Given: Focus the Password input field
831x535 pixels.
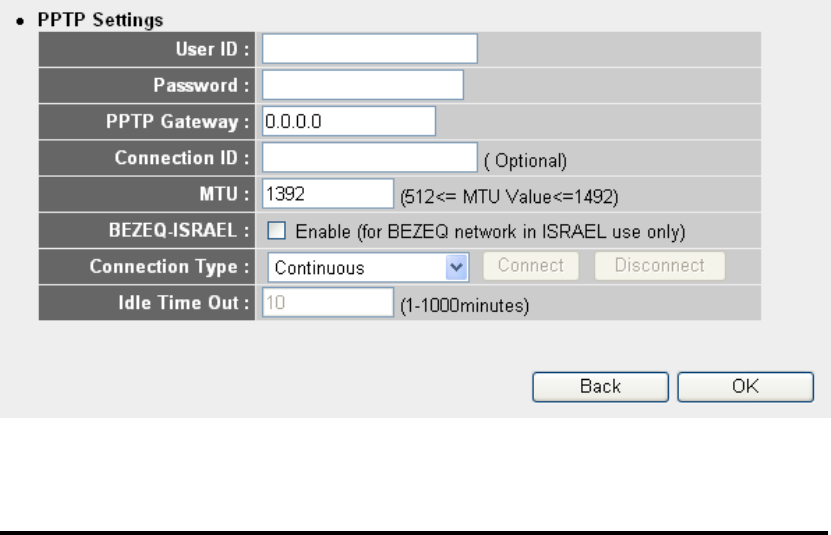Looking at the screenshot, I should click(363, 85).
